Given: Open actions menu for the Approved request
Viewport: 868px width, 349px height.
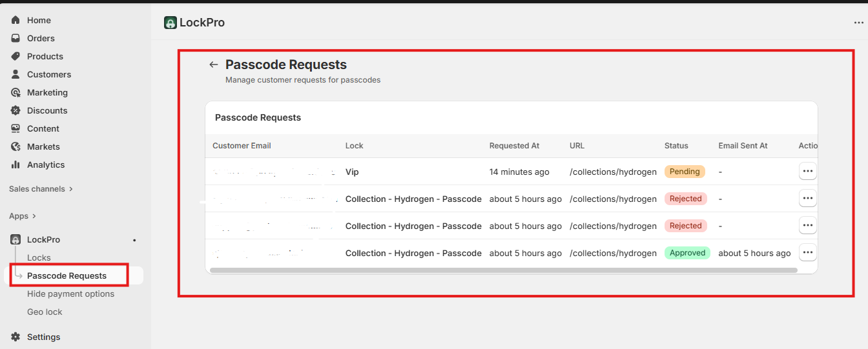Looking at the screenshot, I should point(808,252).
